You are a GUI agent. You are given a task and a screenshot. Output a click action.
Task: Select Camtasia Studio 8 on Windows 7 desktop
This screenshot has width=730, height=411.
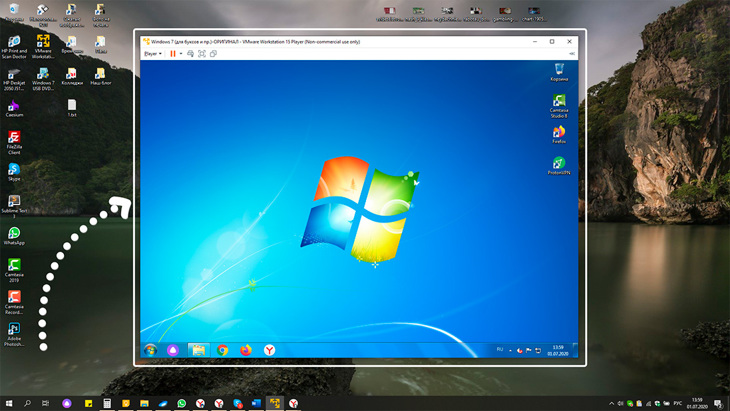pos(559,106)
